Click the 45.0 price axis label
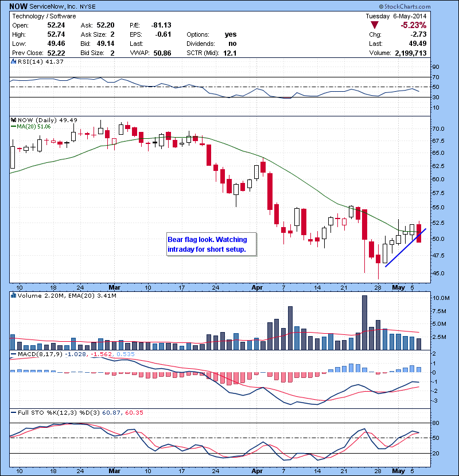The width and height of the screenshot is (459, 476). tap(438, 273)
